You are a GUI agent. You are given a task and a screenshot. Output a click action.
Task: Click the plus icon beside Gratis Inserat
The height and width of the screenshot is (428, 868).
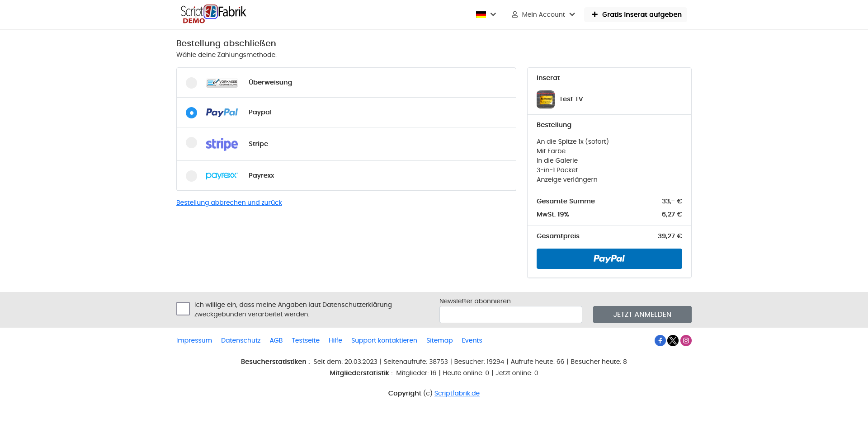(594, 14)
